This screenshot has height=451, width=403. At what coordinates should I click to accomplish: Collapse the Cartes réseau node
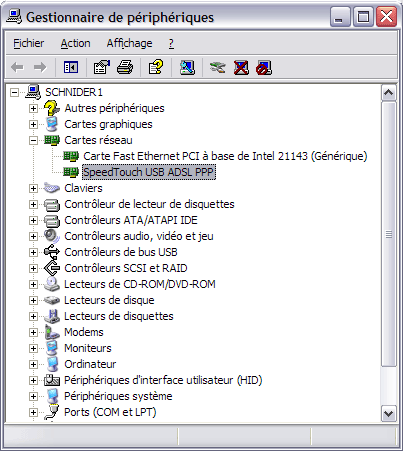click(x=33, y=140)
